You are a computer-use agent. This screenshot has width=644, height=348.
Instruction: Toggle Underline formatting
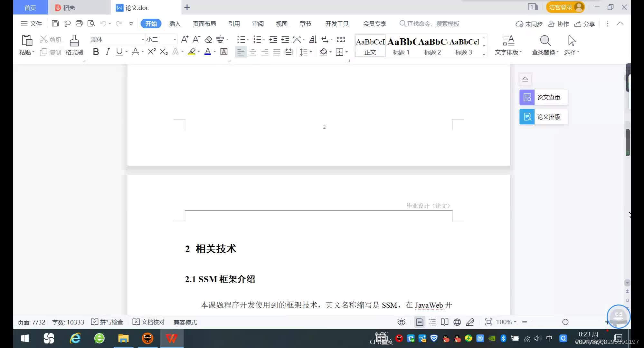119,52
